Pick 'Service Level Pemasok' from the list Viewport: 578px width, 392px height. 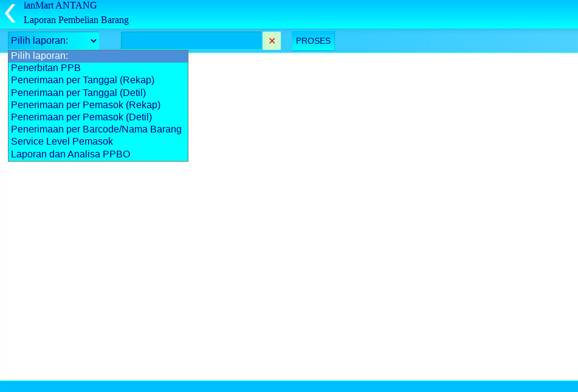click(x=62, y=142)
